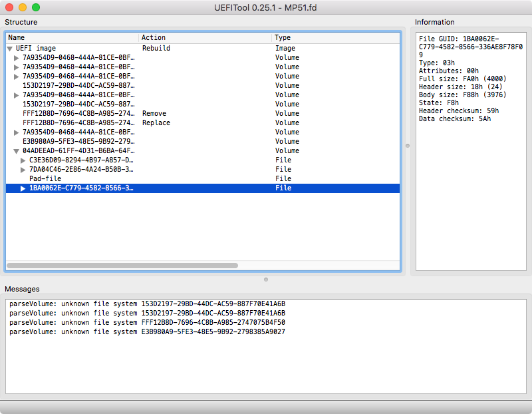532x414 pixels.
Task: Click the File GUID line in Information
Action: [x=471, y=47]
